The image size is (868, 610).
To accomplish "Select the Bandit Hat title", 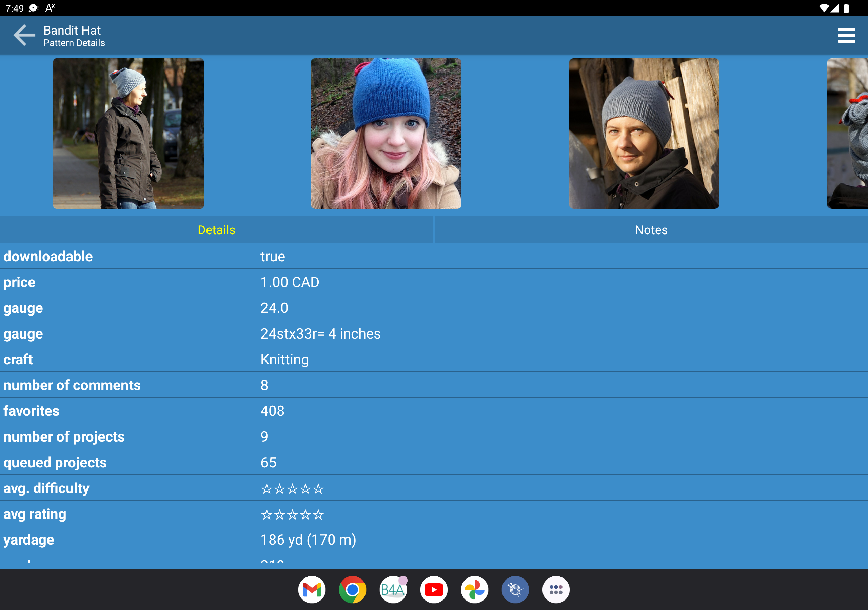I will point(72,30).
